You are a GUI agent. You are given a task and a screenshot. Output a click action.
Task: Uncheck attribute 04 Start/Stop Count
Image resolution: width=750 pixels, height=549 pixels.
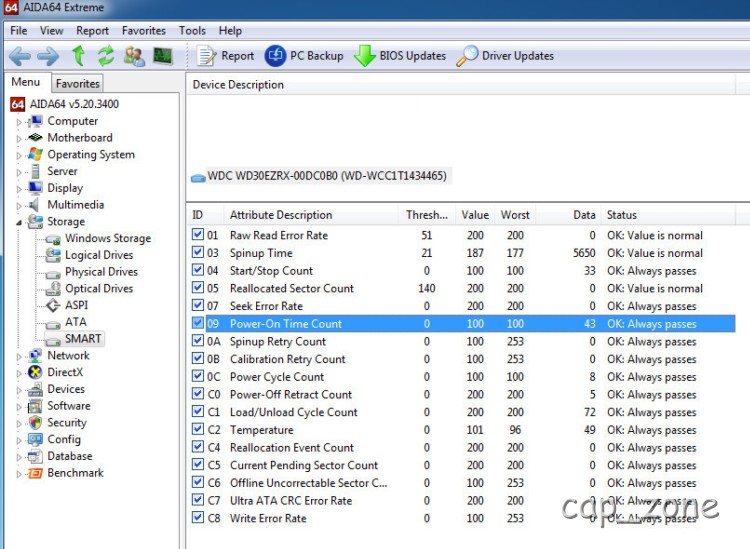click(198, 270)
